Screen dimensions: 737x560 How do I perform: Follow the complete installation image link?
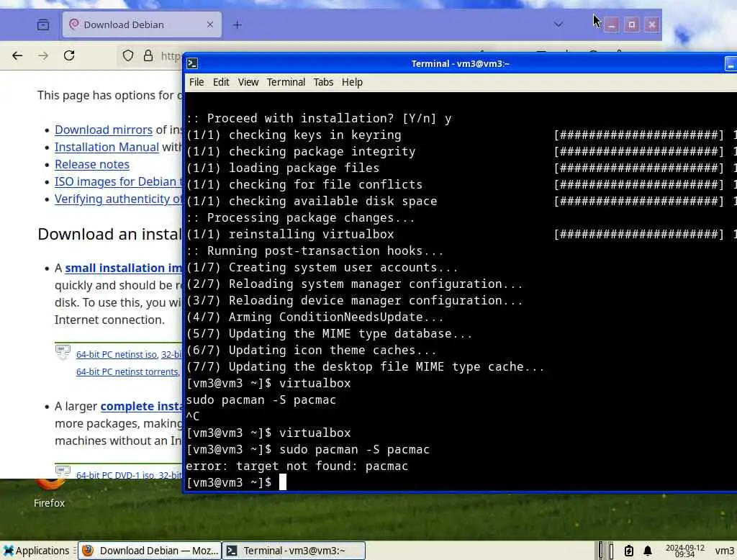coord(141,406)
